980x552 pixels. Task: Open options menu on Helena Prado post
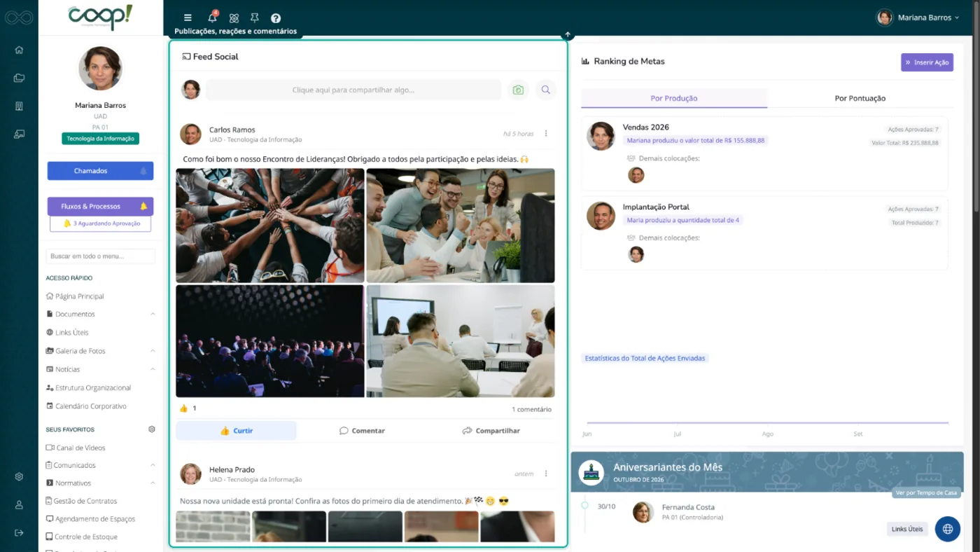pyautogui.click(x=546, y=474)
